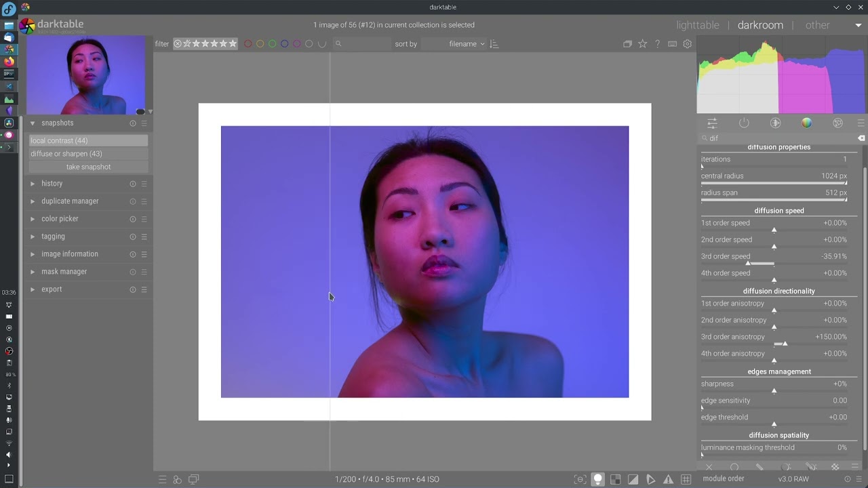Show active modules via the power icon

coord(744,123)
